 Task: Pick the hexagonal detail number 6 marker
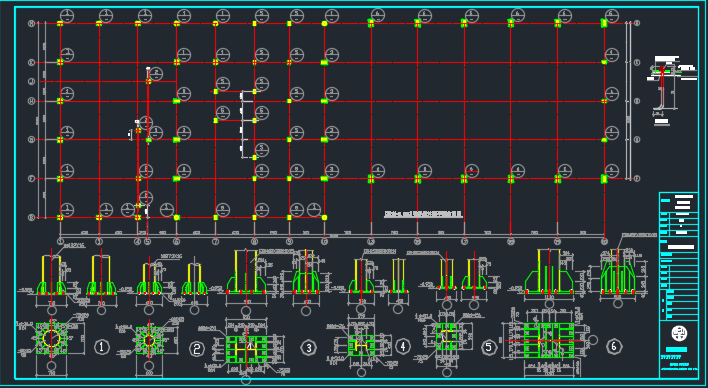pos(614,346)
